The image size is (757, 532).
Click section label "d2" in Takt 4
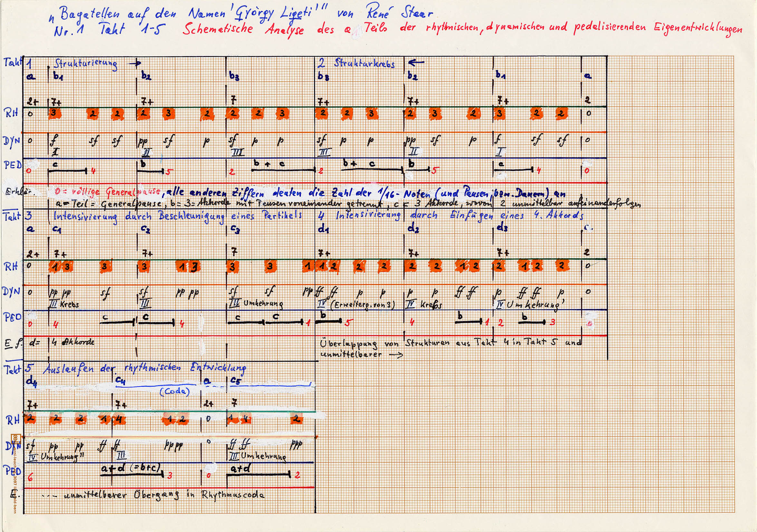click(x=413, y=228)
